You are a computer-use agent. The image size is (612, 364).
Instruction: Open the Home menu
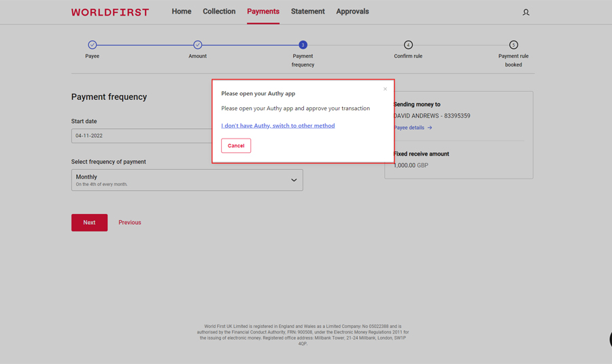tap(182, 12)
